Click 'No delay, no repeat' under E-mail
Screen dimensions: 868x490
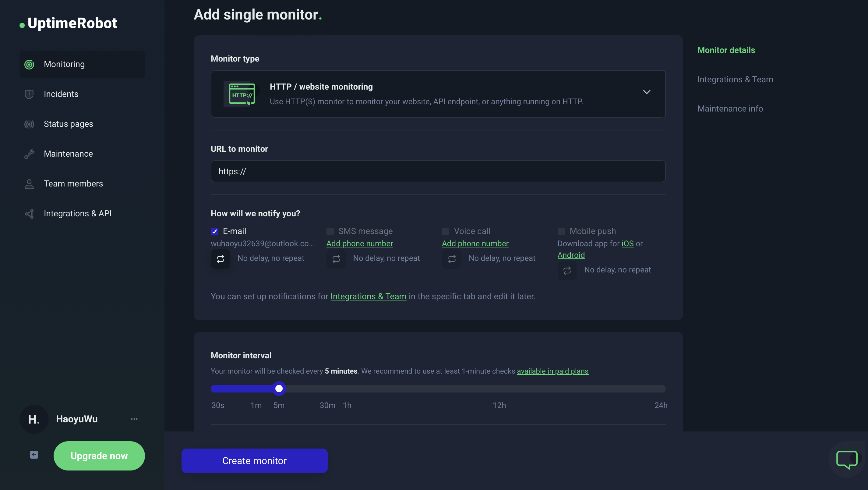pos(270,258)
